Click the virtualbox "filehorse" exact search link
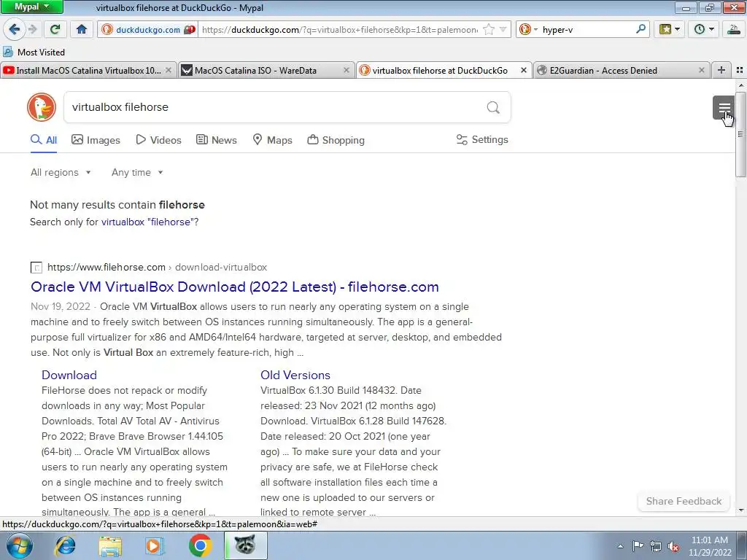 pyautogui.click(x=147, y=222)
